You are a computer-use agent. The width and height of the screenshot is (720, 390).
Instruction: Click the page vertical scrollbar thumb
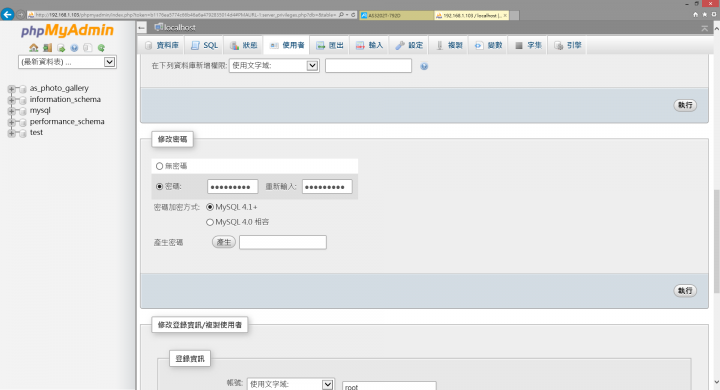pos(716,241)
